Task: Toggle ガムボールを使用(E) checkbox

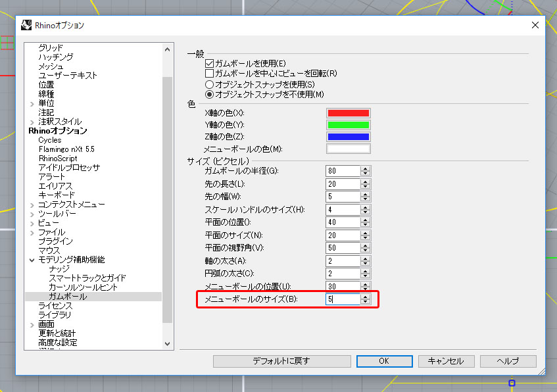Action: (209, 64)
